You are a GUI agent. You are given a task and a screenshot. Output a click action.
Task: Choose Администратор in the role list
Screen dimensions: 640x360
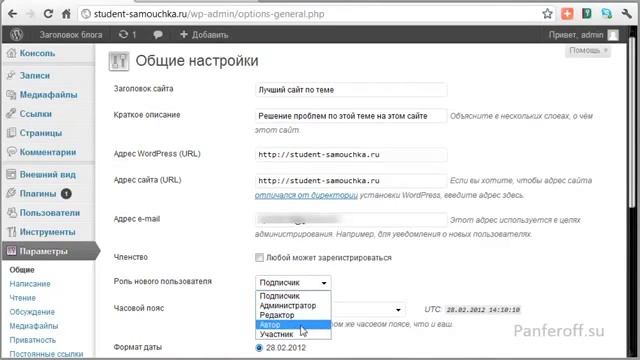tap(293, 305)
